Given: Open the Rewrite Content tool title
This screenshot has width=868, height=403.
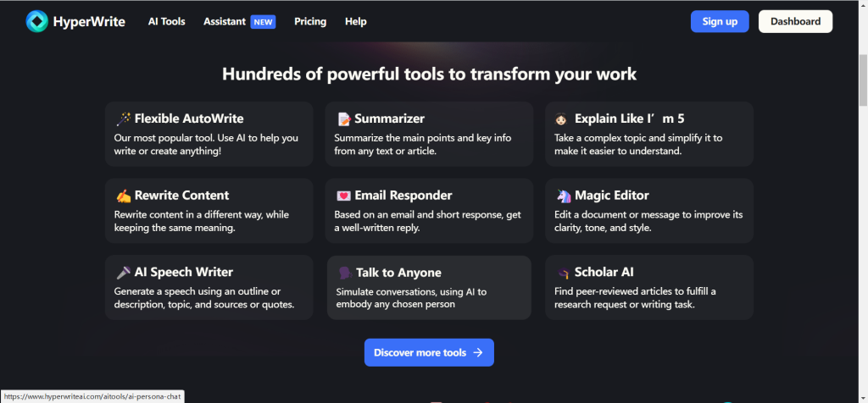Looking at the screenshot, I should tap(181, 196).
